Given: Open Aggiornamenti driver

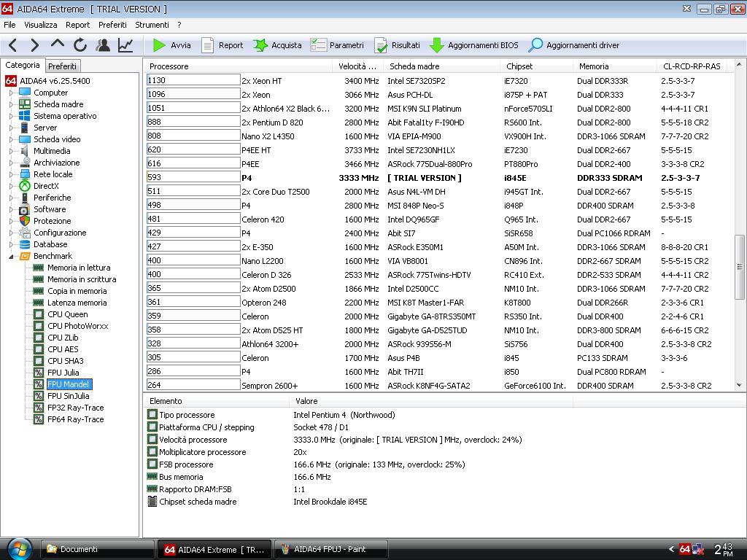Looking at the screenshot, I should (x=573, y=45).
